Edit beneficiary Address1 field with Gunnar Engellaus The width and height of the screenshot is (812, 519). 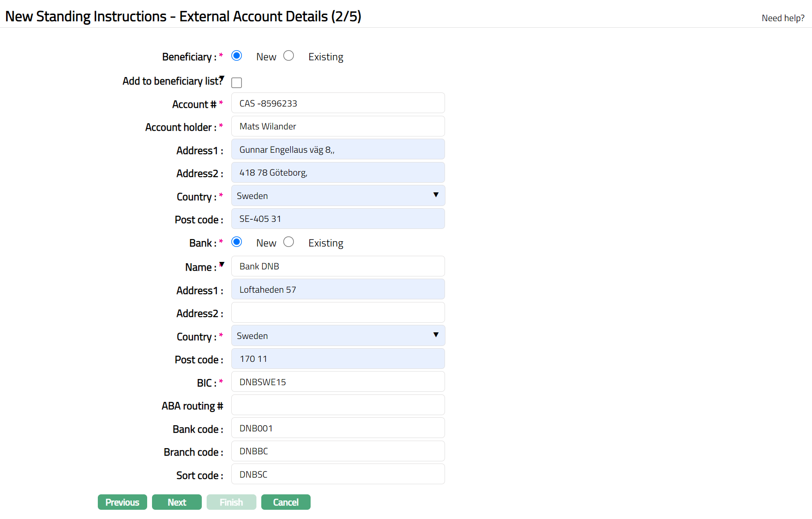pos(338,149)
